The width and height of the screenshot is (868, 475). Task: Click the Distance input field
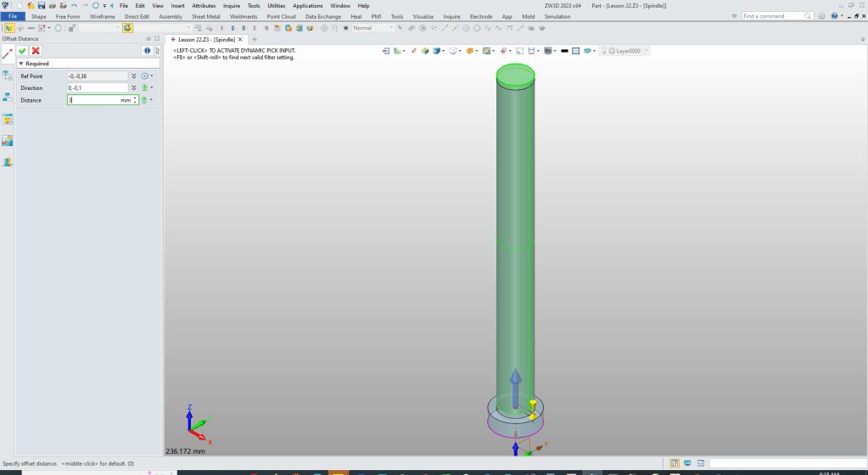(93, 100)
